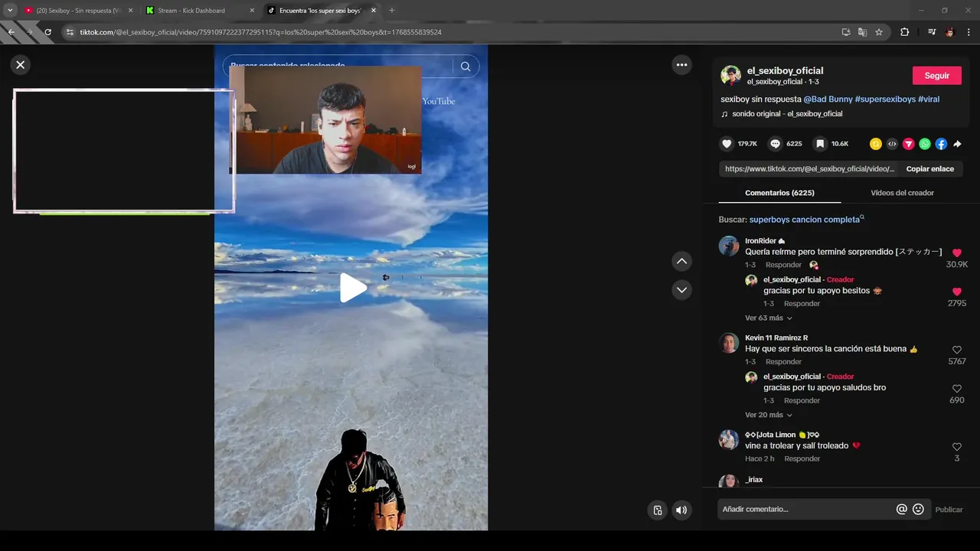The image size is (980, 551).
Task: Like IronRider's comment
Action: [x=956, y=253]
